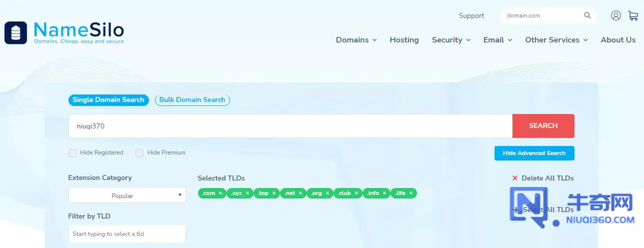The width and height of the screenshot is (644, 248).
Task: Open the Extension Category Popular dropdown
Action: (127, 195)
